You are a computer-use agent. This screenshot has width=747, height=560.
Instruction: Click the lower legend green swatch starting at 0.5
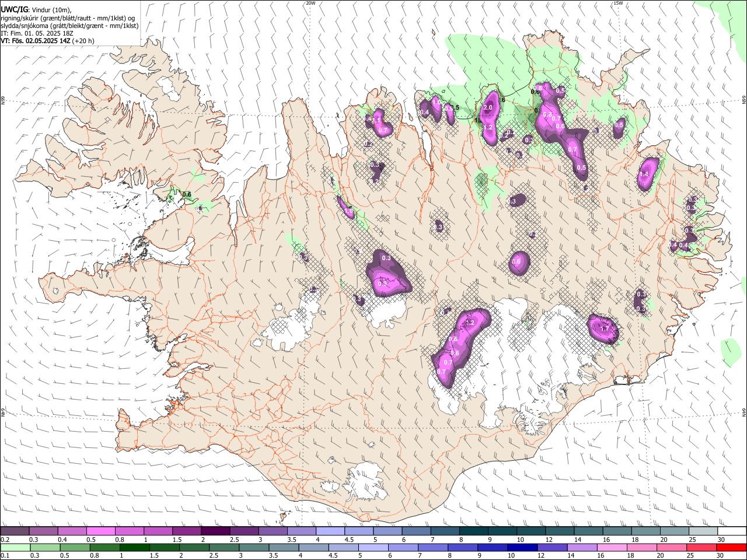75,547
